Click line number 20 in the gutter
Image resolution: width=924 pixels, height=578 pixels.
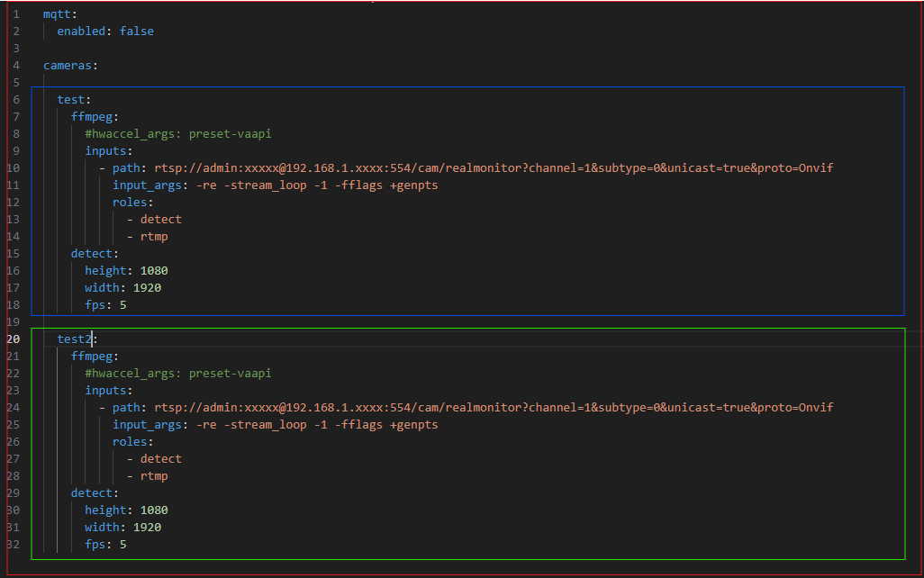click(14, 339)
